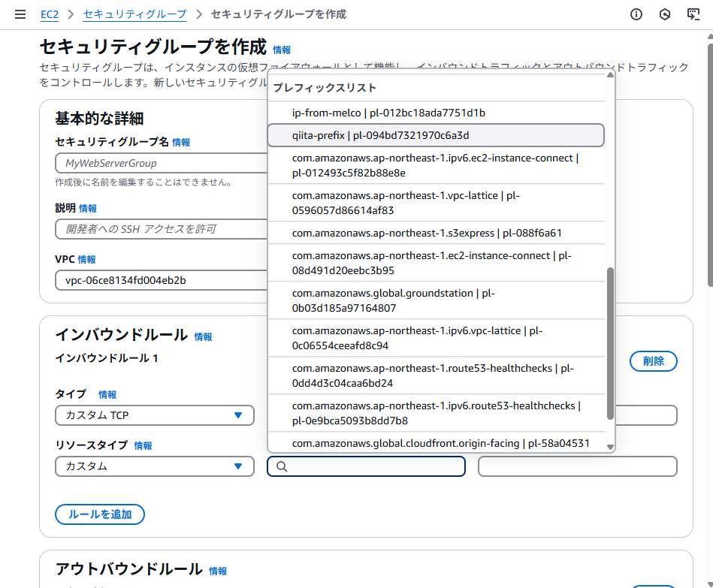Viewport: 713px width, 588px height.
Task: Click the VPC field with vpc-06ce8134fd004eb2b
Action: [161, 280]
